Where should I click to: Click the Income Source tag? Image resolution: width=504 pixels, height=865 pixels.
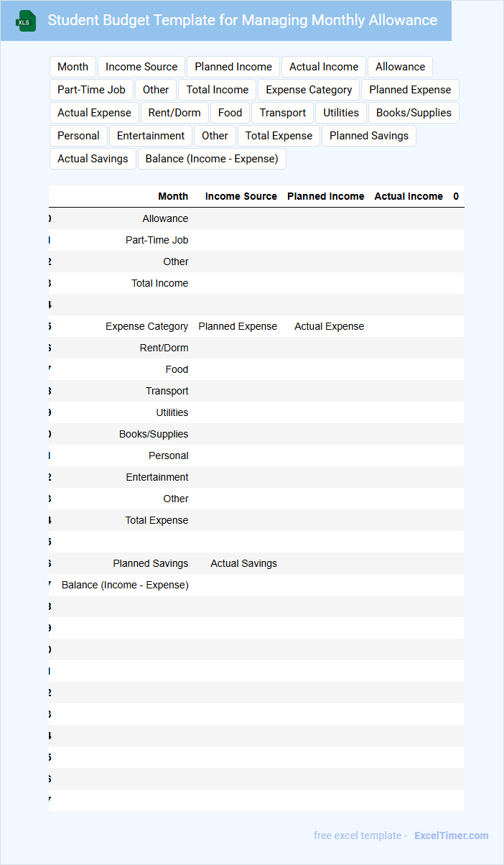point(141,67)
